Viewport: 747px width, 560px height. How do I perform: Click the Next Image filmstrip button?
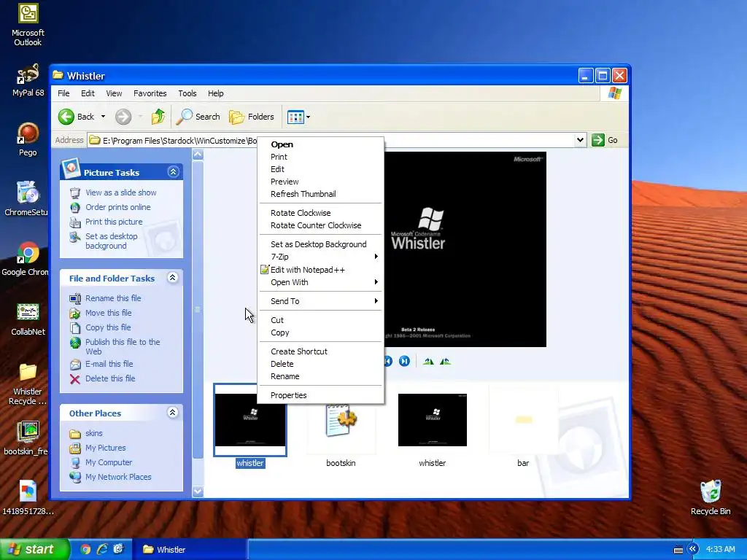pos(404,362)
